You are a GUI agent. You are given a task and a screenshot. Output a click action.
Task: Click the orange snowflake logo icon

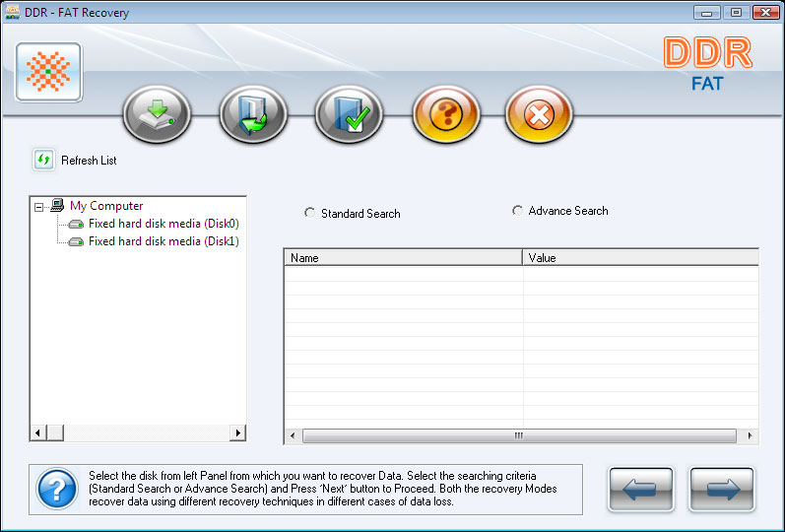(x=48, y=72)
